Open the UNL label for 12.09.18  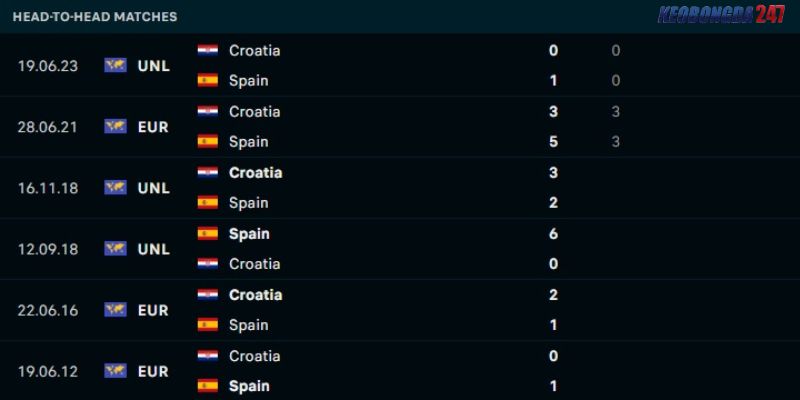tap(154, 249)
